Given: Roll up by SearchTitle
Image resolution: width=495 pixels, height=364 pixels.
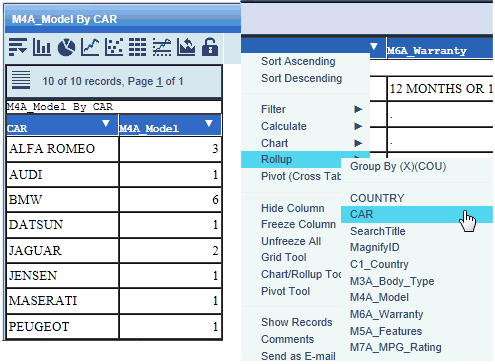Looking at the screenshot, I should [x=378, y=231].
